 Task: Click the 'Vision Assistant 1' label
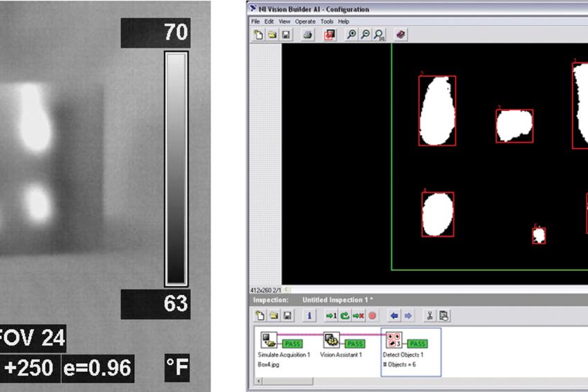coord(341,355)
